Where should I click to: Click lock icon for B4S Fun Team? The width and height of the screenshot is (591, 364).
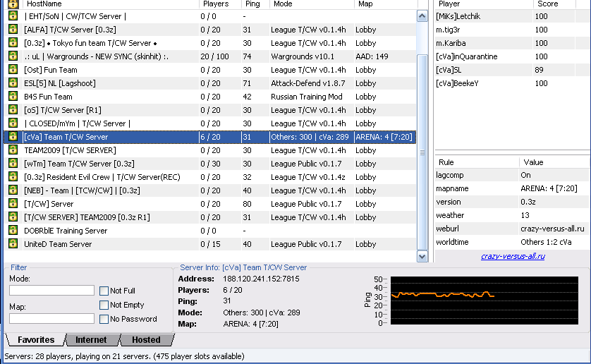[13, 96]
